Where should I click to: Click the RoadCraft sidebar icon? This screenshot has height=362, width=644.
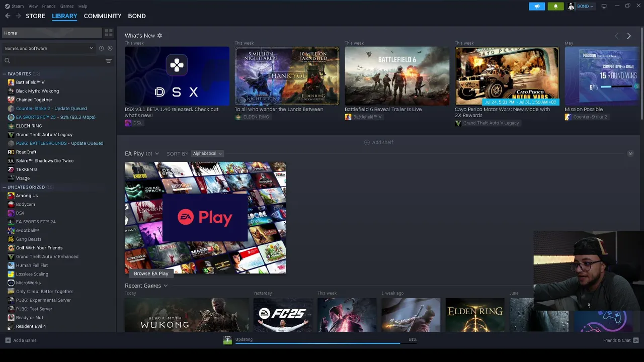[x=11, y=152]
